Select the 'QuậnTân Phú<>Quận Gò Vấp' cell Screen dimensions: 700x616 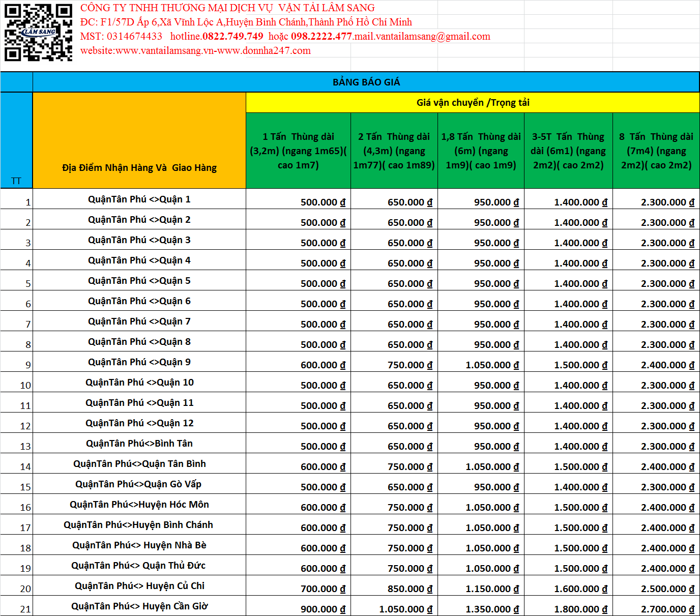point(139,484)
